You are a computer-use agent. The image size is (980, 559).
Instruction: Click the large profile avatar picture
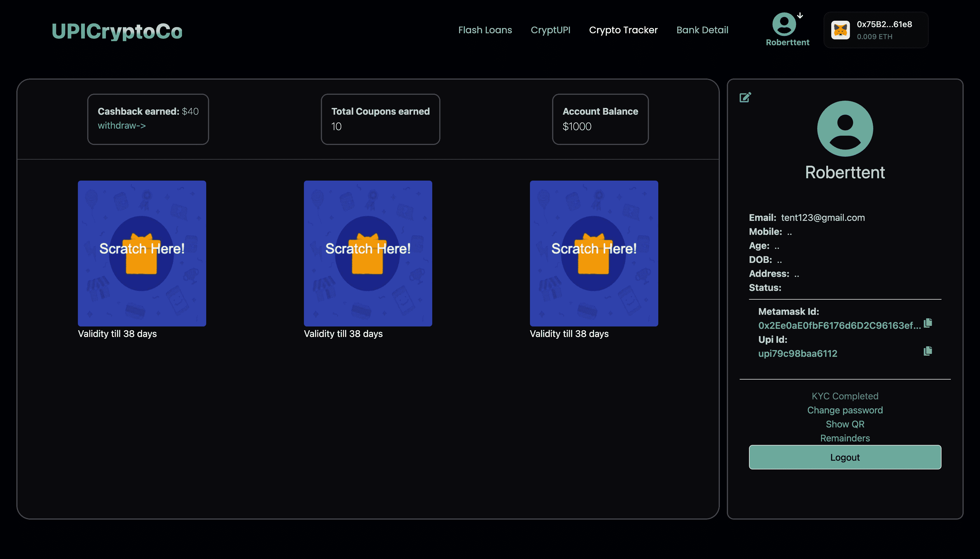pyautogui.click(x=845, y=129)
